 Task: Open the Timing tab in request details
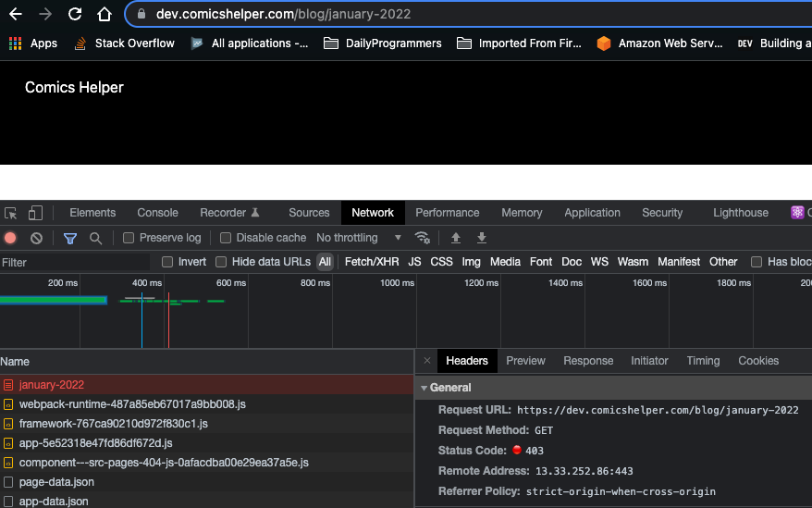(703, 361)
